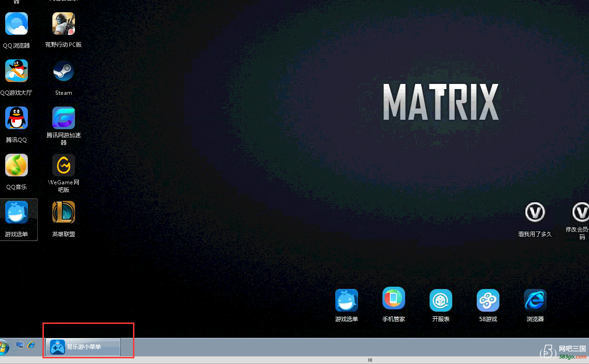
Task: Open 游戏选单 in the bottom icon row
Action: [347, 300]
